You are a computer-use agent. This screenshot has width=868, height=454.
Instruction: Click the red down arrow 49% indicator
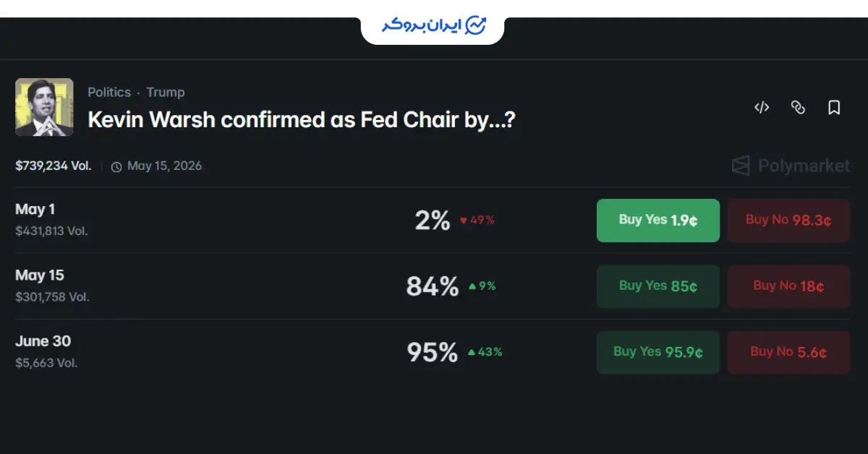click(x=477, y=220)
